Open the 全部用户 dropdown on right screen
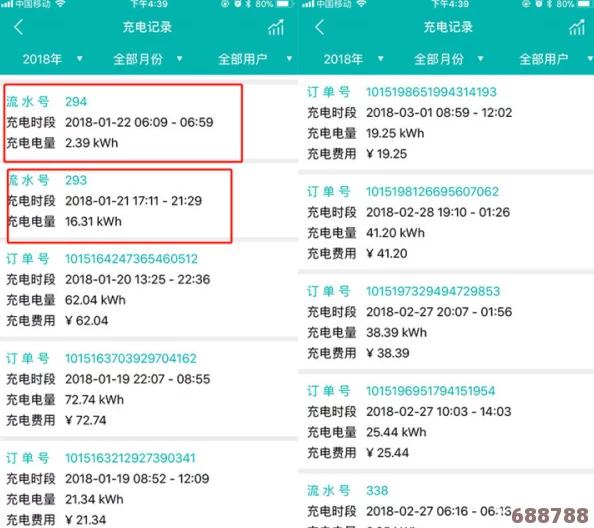594x528 pixels. point(556,59)
